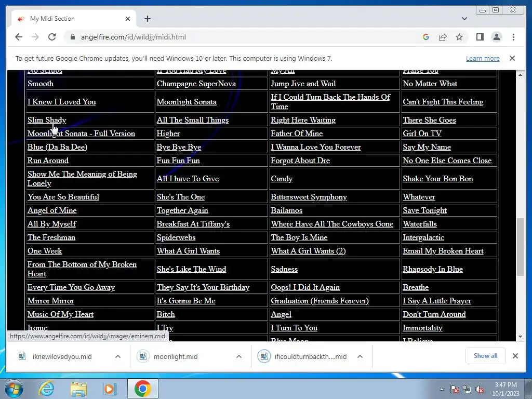The height and width of the screenshot is (399, 532).
Task: Open the Intergalactic link
Action: [423, 237]
